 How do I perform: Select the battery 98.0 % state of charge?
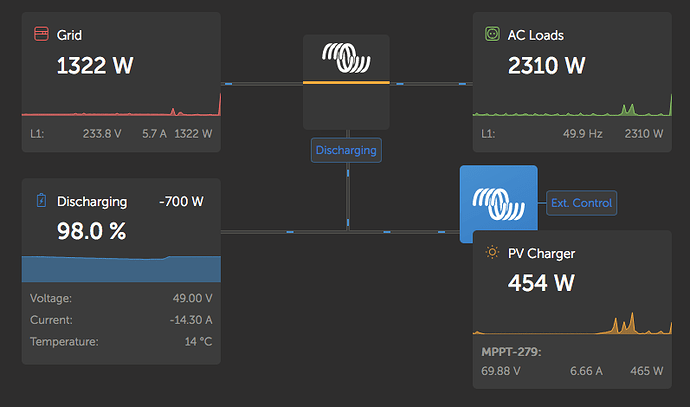pyautogui.click(x=92, y=231)
